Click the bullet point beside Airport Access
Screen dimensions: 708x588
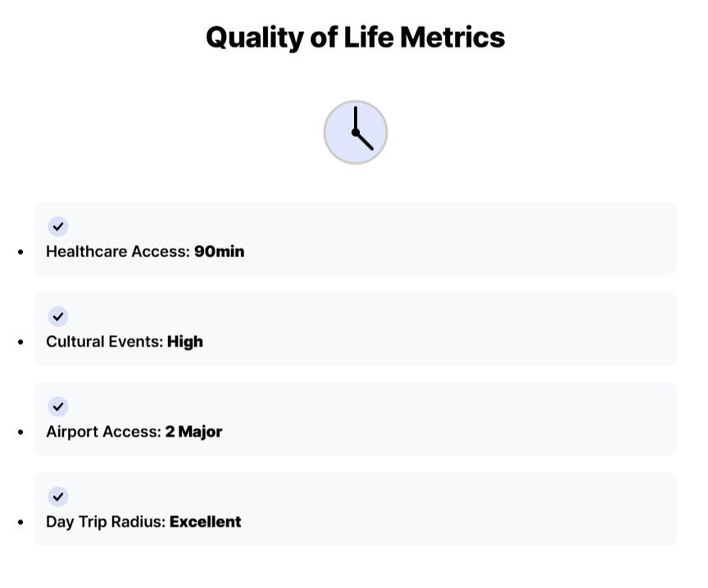20,432
